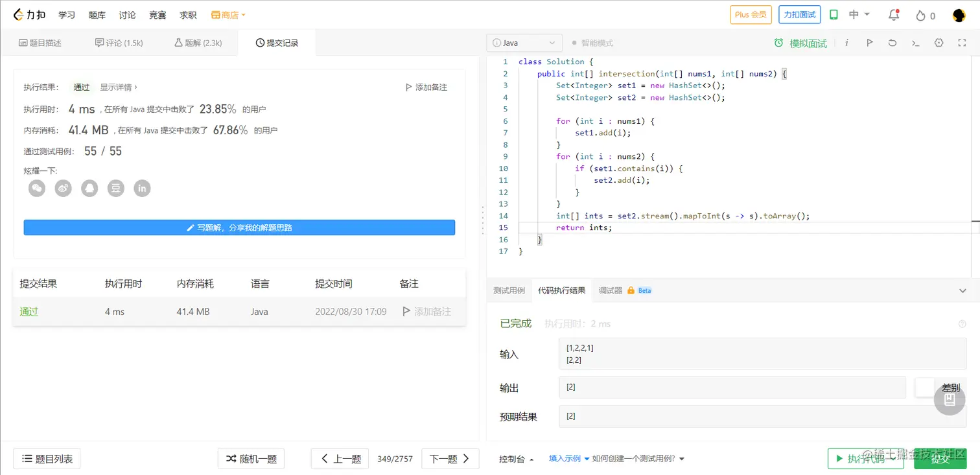Open the terminal shortcut icon
Screen dimensions: 980x475
point(915,43)
